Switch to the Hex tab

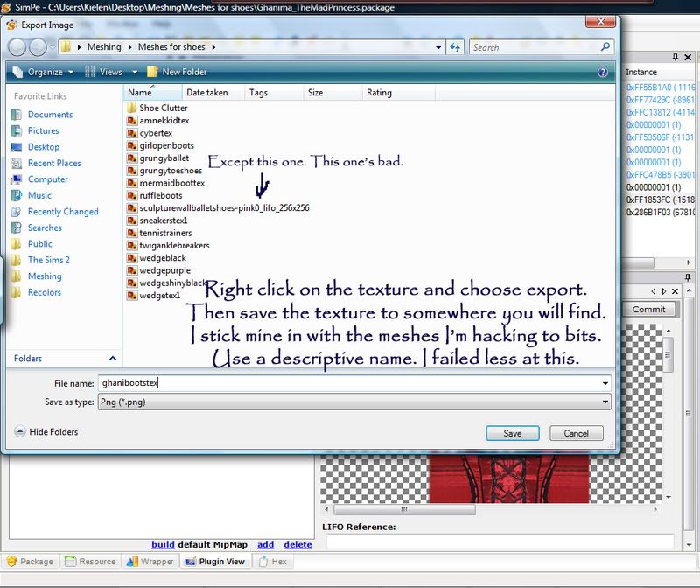tap(273, 562)
